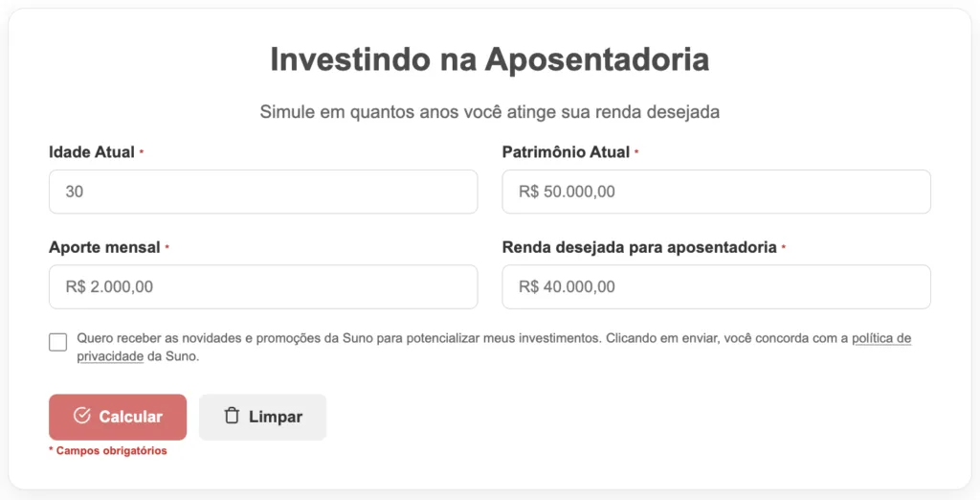The image size is (980, 500).
Task: Click the Renda desejada para aposentadoria label
Action: point(638,247)
